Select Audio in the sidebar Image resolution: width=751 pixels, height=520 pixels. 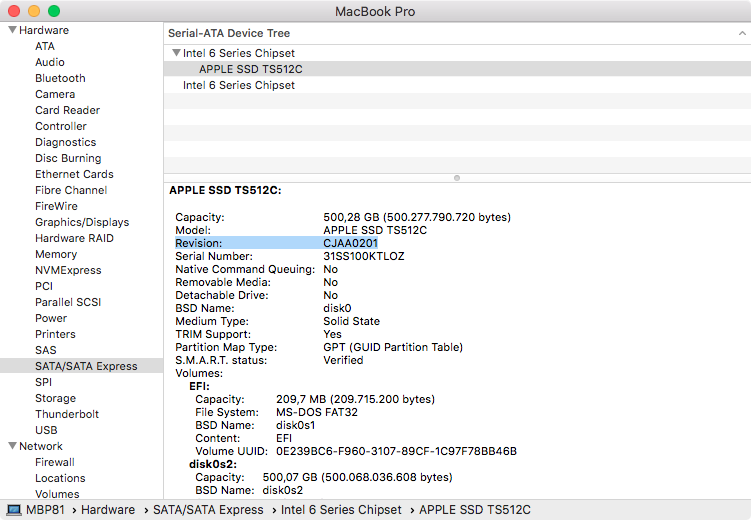50,62
